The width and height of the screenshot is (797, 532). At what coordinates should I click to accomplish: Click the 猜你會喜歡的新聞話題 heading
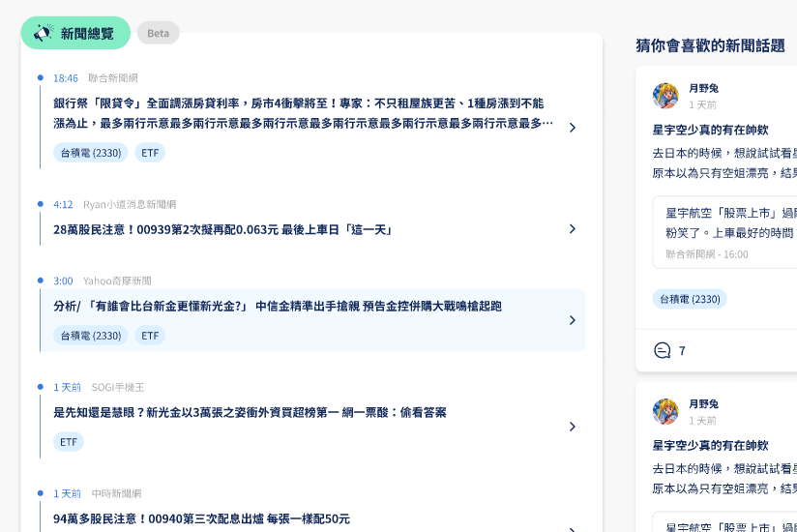tap(710, 45)
